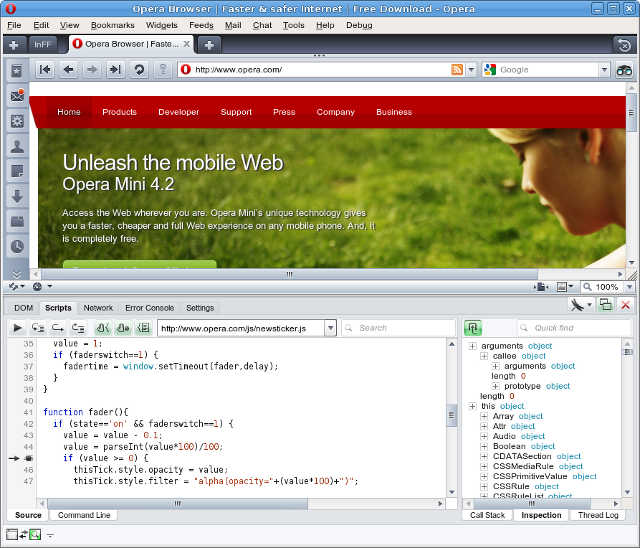Select the InFF browser tab
Screen dimensions: 640x548
click(x=42, y=44)
